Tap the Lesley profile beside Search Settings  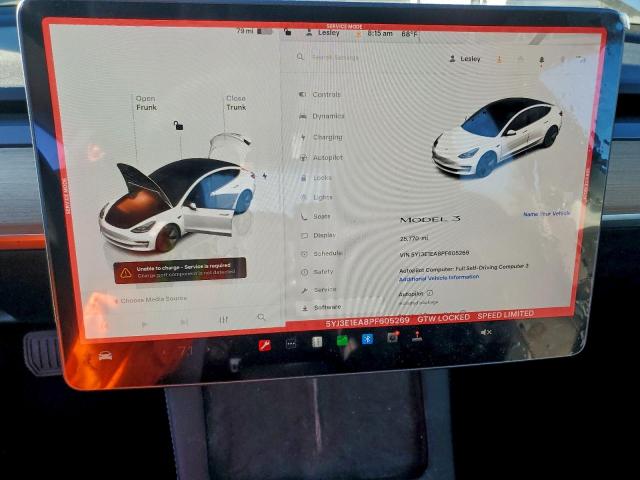[x=465, y=59]
